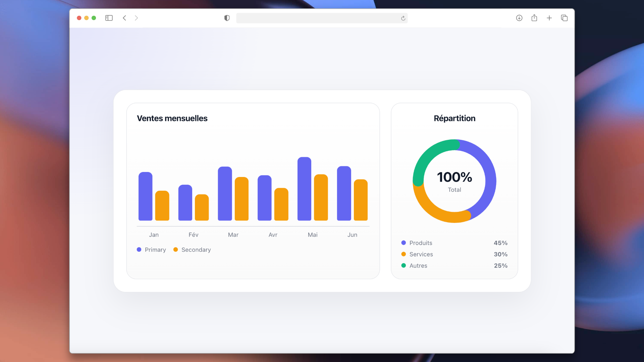Click the 25% value
The image size is (644, 362).
[x=500, y=266]
